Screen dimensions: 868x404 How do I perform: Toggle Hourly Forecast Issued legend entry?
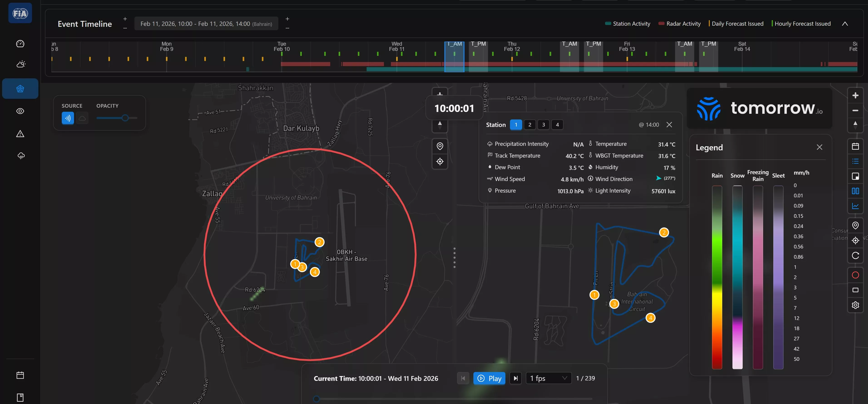[801, 24]
